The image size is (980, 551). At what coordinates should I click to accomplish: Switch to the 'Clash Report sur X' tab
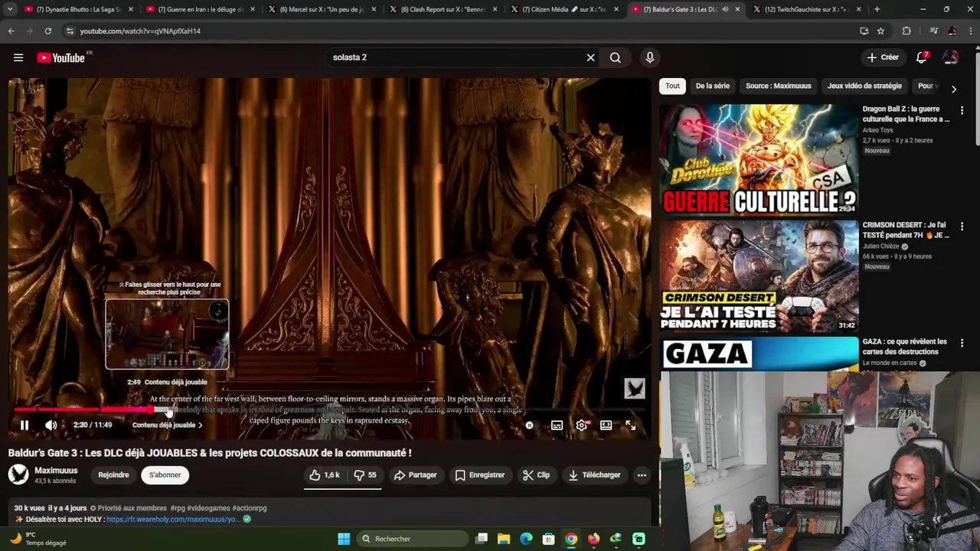[x=443, y=9]
